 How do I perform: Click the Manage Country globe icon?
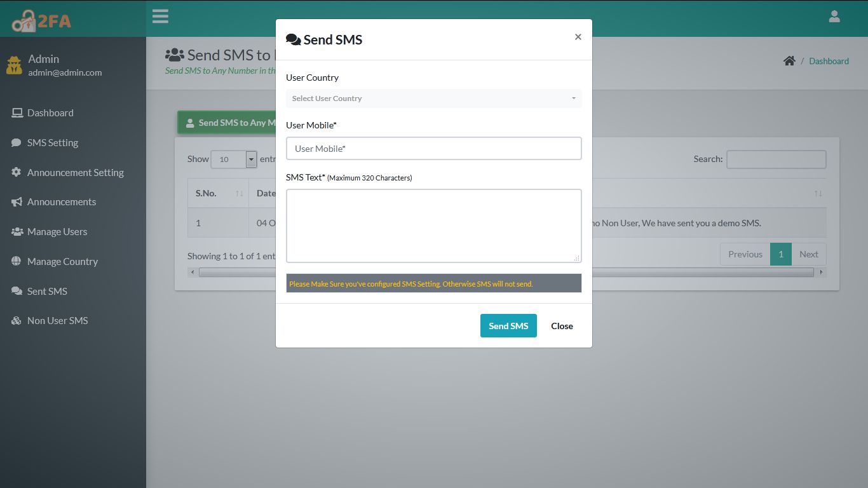coord(15,261)
